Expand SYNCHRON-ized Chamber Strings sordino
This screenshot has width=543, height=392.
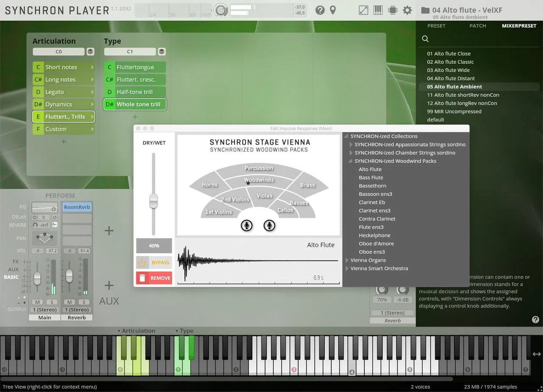(x=351, y=153)
